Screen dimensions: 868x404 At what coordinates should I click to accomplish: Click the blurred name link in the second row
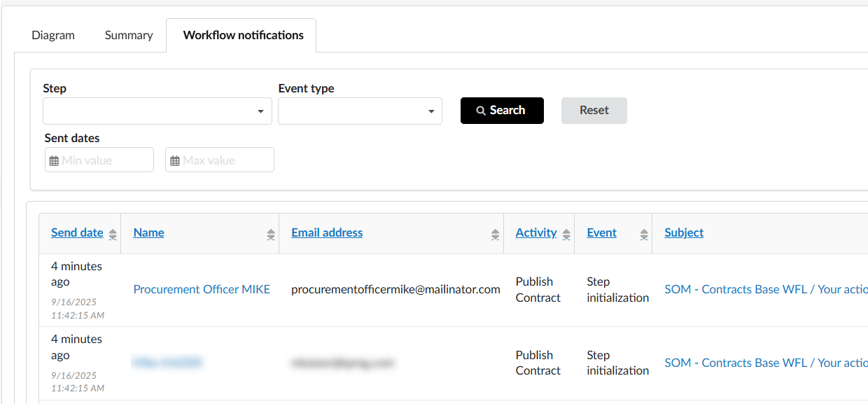tap(167, 362)
